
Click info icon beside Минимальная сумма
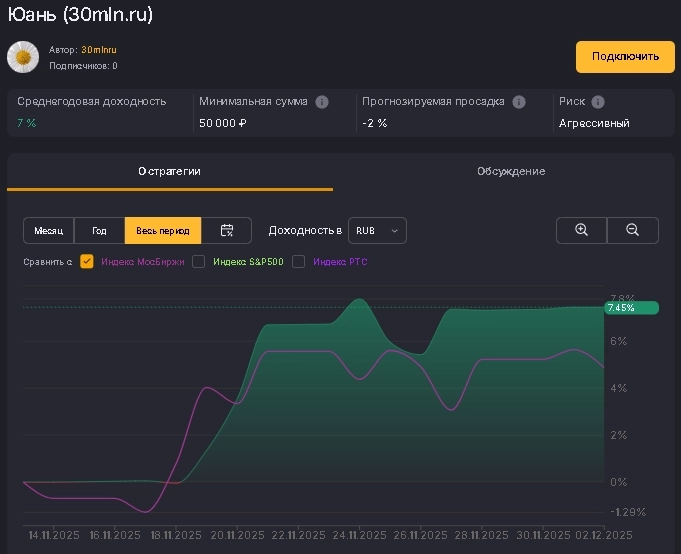pos(322,102)
